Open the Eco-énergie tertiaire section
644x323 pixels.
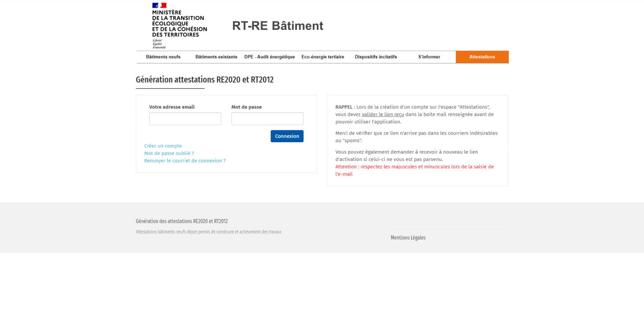point(323,57)
